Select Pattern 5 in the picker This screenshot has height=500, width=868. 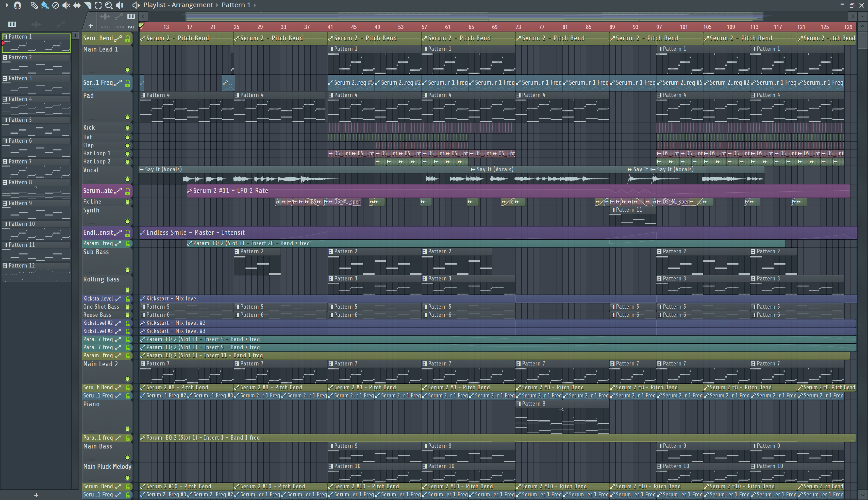[x=36, y=126]
